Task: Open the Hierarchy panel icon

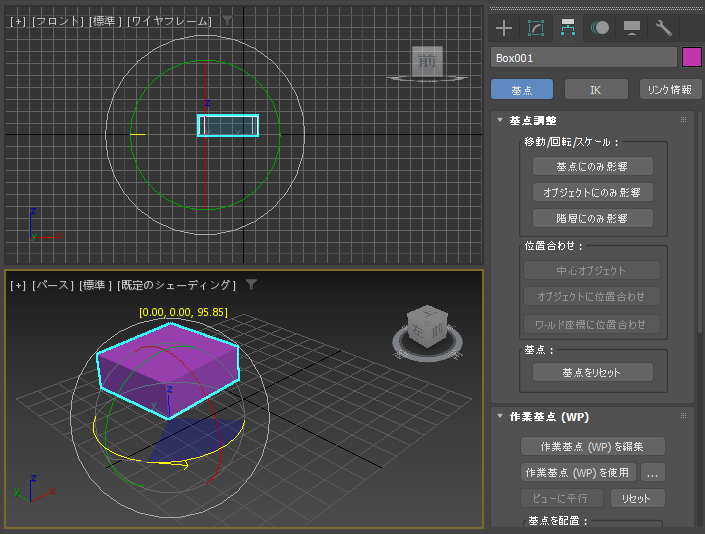Action: pos(567,28)
